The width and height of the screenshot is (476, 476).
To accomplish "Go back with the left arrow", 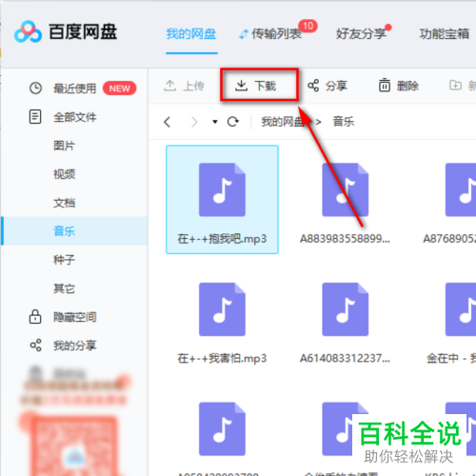I will tap(168, 122).
